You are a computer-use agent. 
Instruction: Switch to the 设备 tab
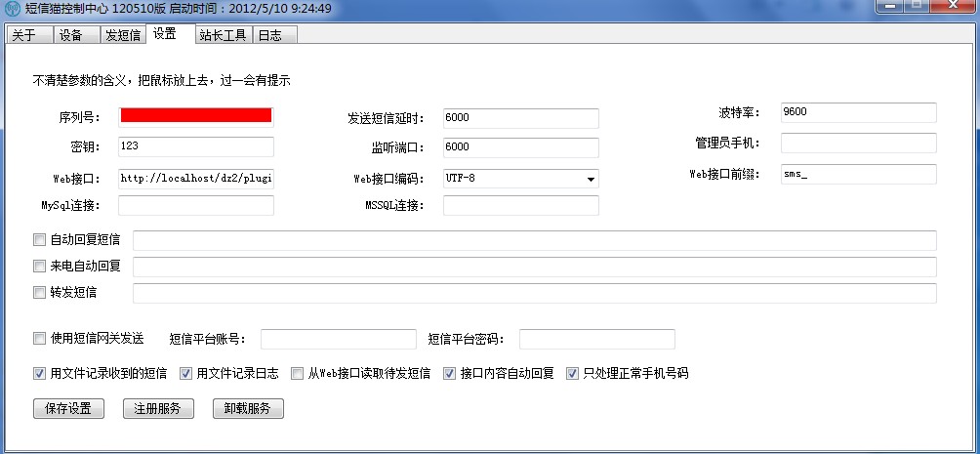[x=76, y=35]
